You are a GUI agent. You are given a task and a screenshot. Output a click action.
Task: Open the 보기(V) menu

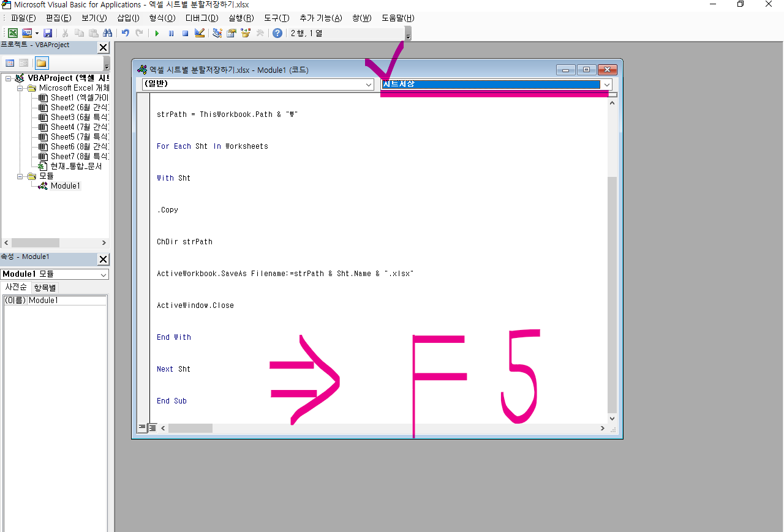[x=94, y=18]
